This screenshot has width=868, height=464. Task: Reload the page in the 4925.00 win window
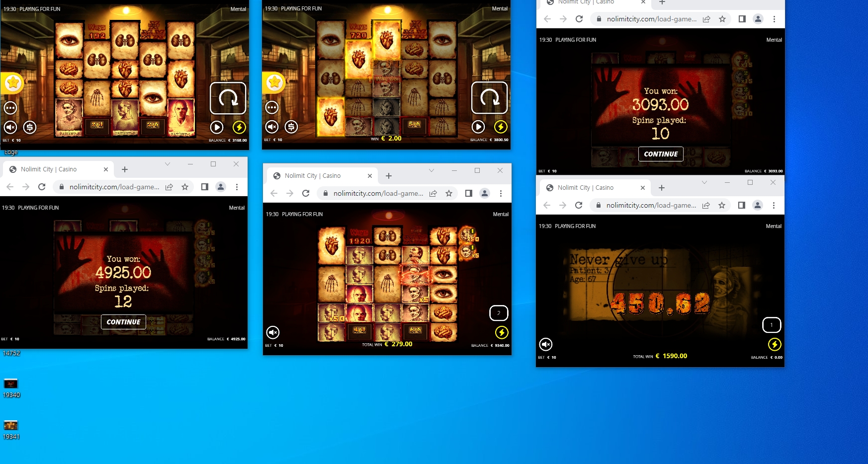point(42,187)
